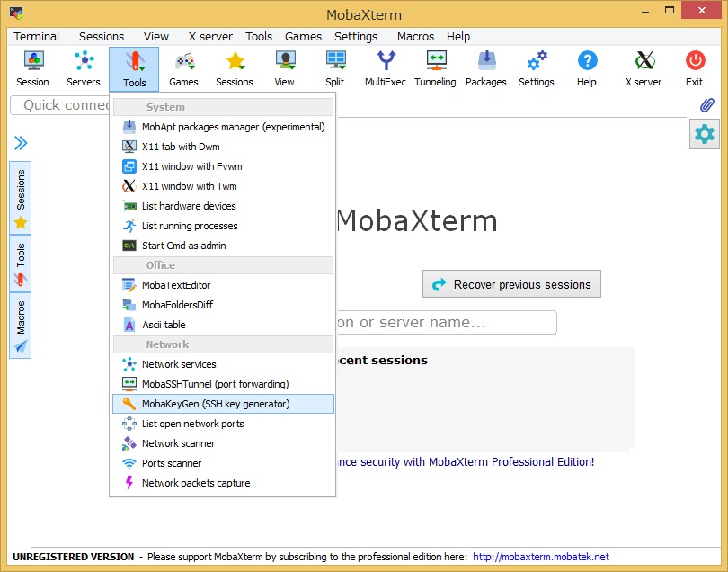Click the server name search field

[446, 323]
